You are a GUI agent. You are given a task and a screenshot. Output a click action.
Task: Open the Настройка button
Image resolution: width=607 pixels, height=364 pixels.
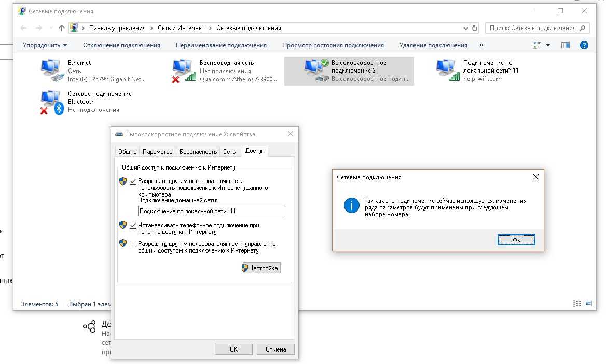coord(261,268)
